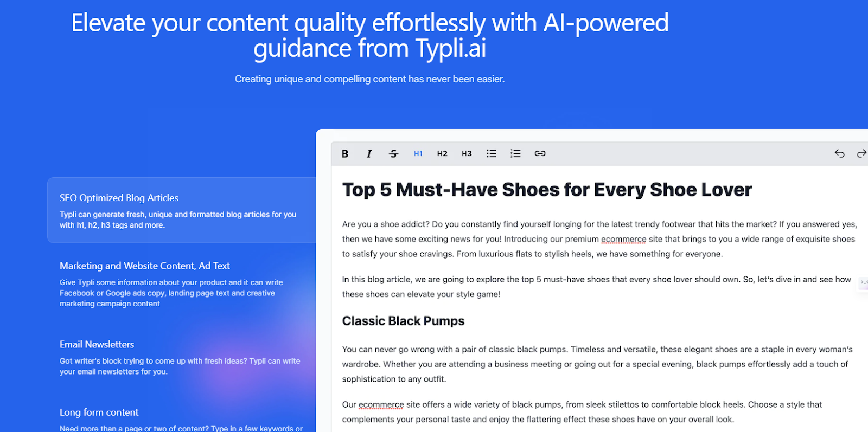868x432 pixels.
Task: Click the paragraph starting 'In this blog article'
Action: pyautogui.click(x=597, y=287)
